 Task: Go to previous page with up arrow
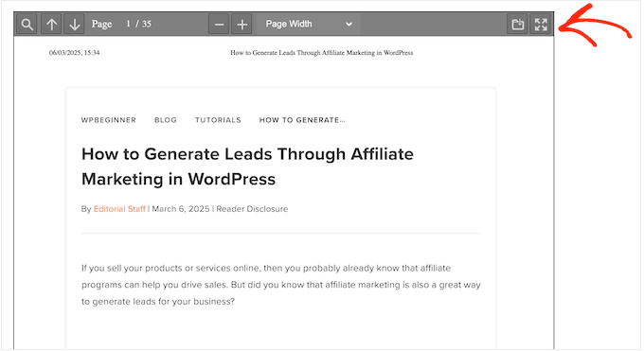coord(52,25)
